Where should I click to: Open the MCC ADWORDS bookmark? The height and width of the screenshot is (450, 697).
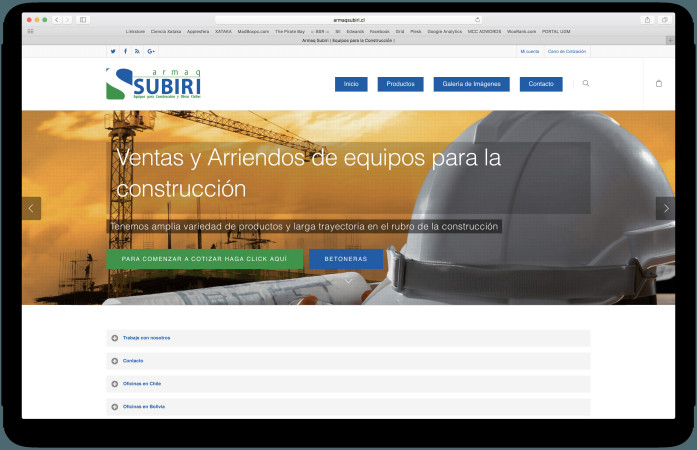[484, 32]
